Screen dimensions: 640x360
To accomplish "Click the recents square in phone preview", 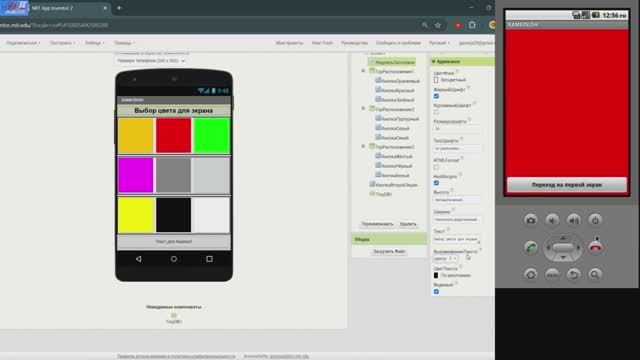I will 209,259.
